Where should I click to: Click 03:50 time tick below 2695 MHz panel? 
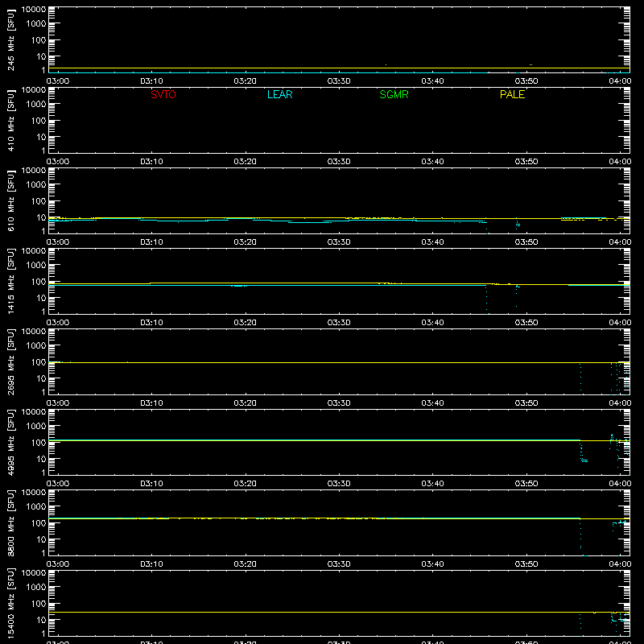pos(526,403)
